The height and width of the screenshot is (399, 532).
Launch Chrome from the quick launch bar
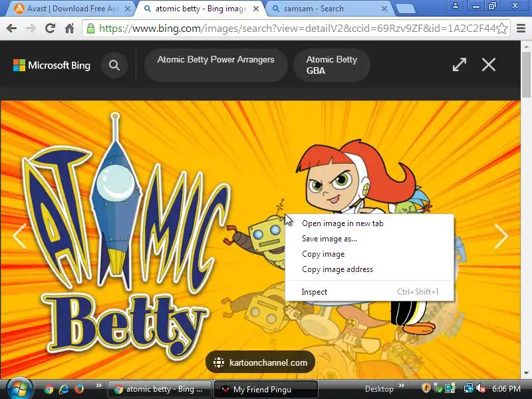[49, 389]
